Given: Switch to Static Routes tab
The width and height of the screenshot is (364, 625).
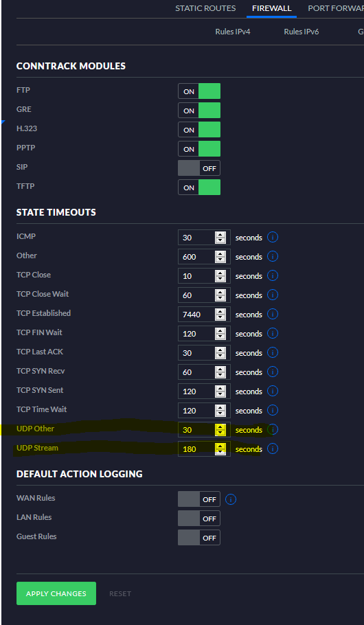Looking at the screenshot, I should tap(205, 8).
